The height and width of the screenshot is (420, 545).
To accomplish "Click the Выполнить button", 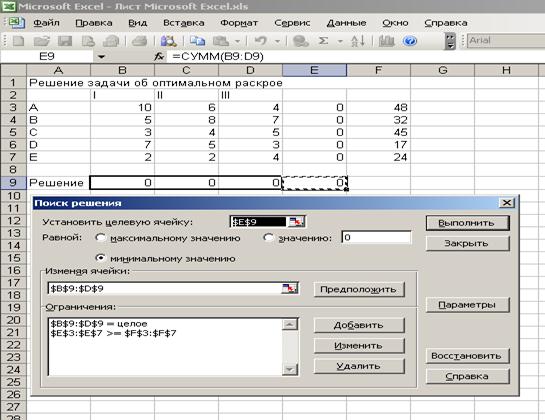I will click(467, 223).
